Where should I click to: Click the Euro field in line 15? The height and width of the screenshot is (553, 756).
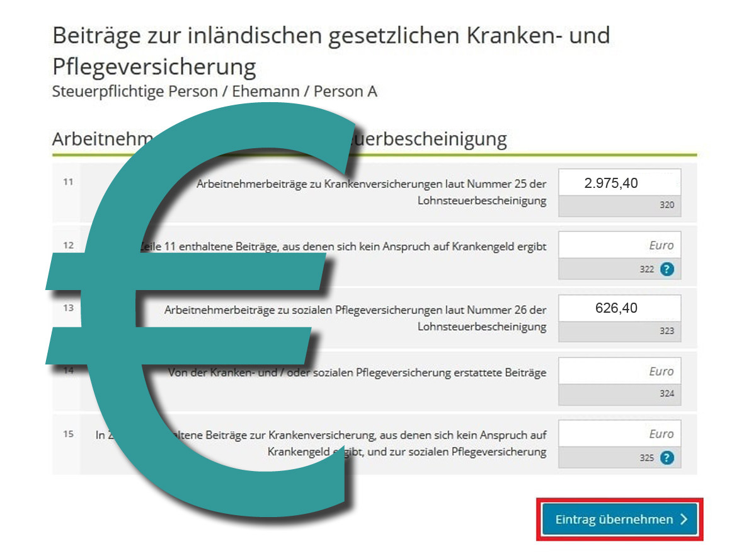click(x=619, y=433)
